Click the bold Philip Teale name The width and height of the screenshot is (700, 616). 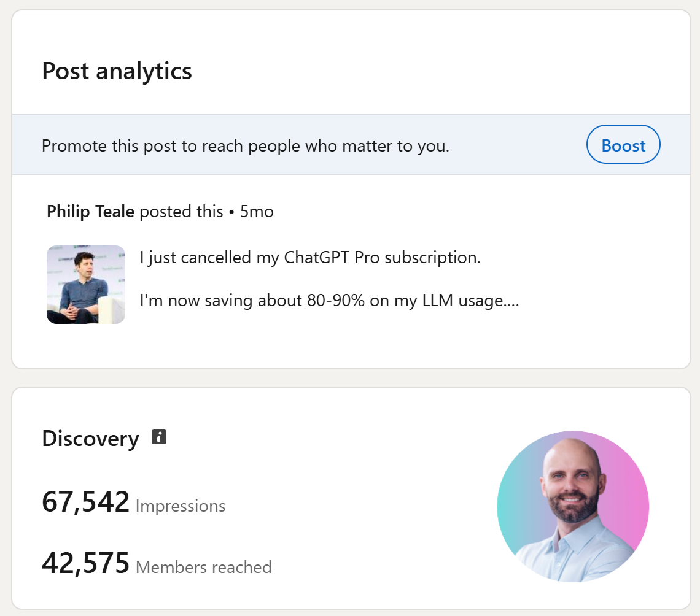(90, 211)
